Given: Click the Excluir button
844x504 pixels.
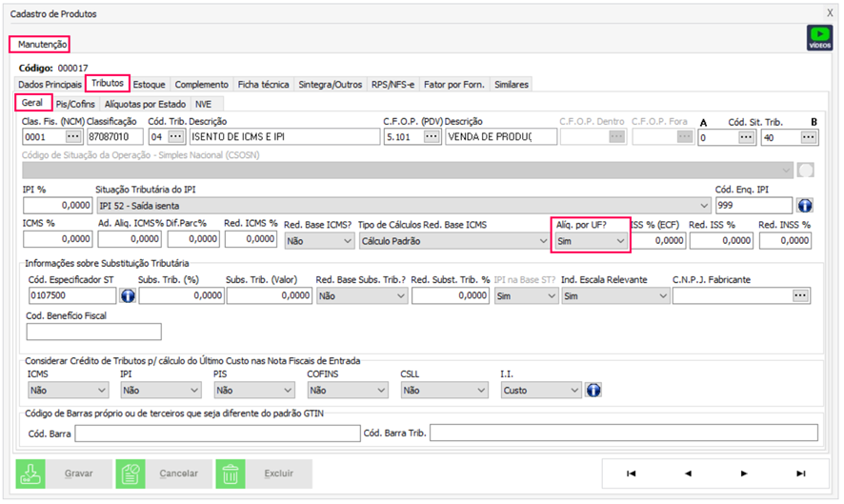Looking at the screenshot, I should coord(263,474).
